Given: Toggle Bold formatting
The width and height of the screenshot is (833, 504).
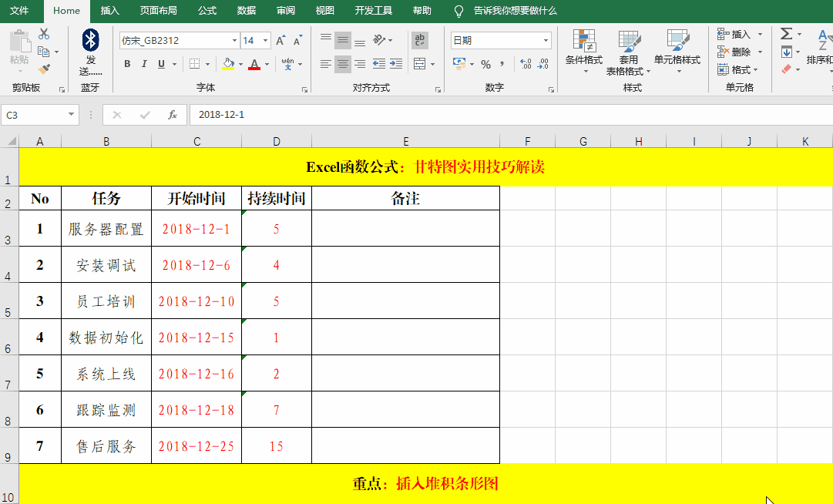Looking at the screenshot, I should click(x=126, y=64).
